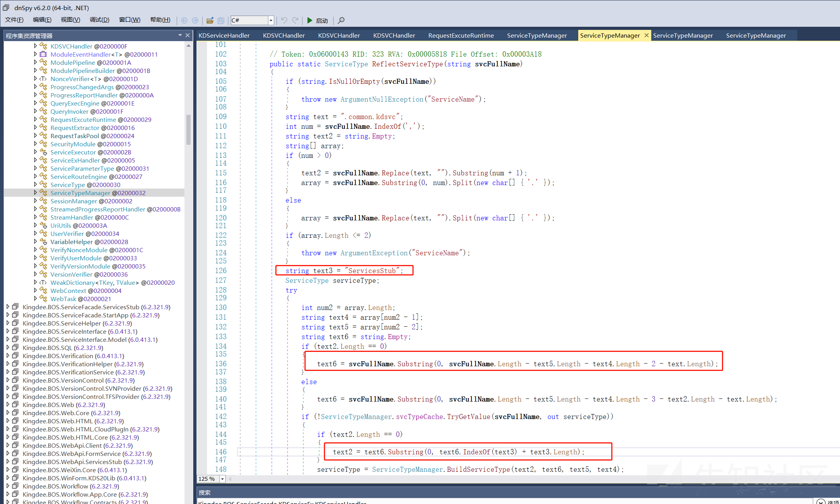Expand the UserVerifier tree node
The image size is (840, 504).
(35, 233)
